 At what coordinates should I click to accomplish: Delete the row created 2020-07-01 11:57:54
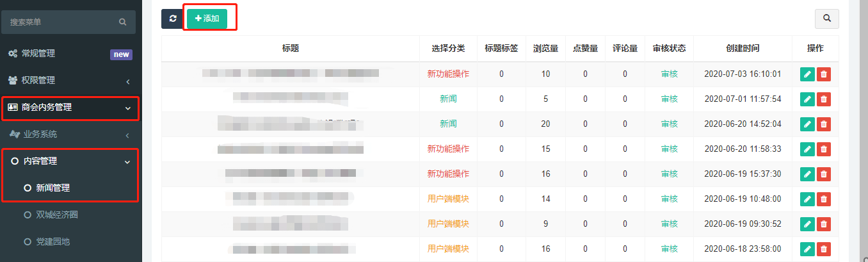click(x=823, y=99)
